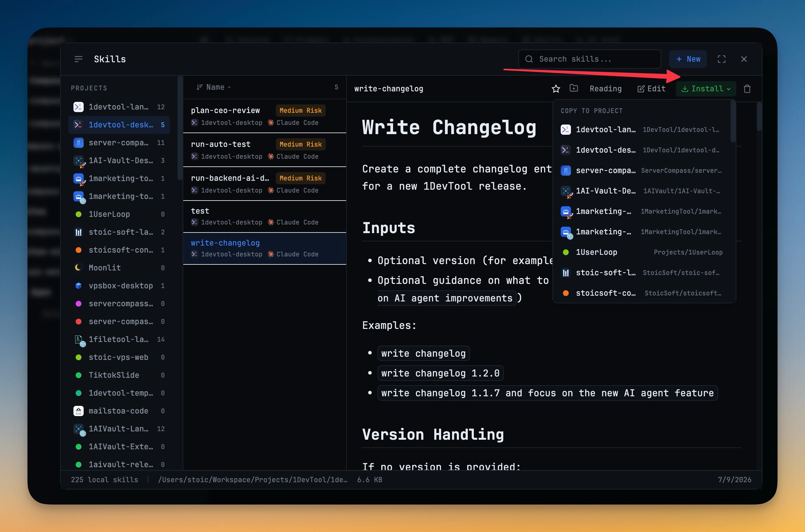The width and height of the screenshot is (805, 532).
Task: Copy skill to 1devtool-lan… project in menu
Action: [x=642, y=130]
